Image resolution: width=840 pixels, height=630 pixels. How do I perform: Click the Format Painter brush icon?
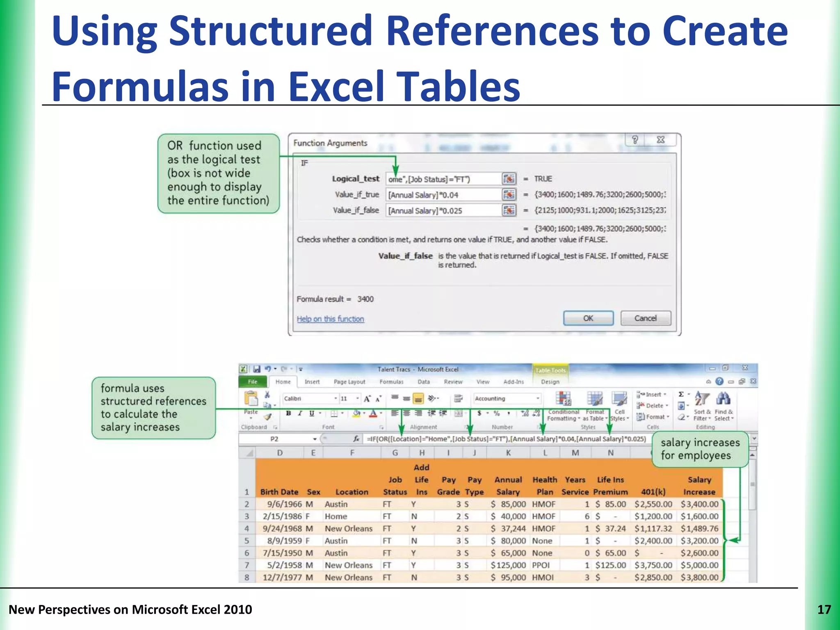pyautogui.click(x=267, y=416)
